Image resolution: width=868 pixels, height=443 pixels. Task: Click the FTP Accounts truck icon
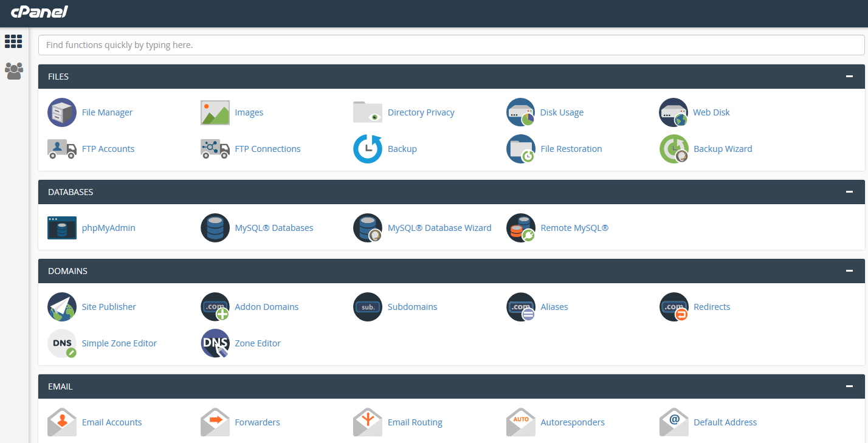pos(62,149)
